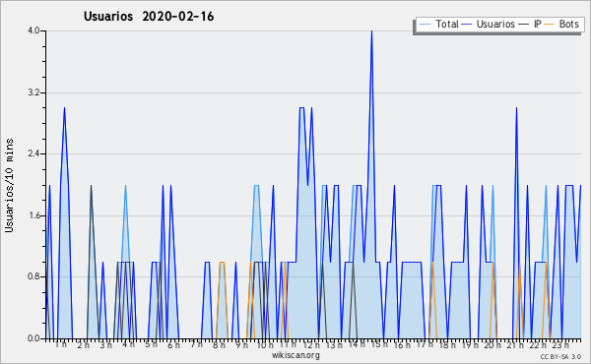This screenshot has width=591, height=364.
Task: Click the '8 h' x-axis label
Action: [x=219, y=344]
